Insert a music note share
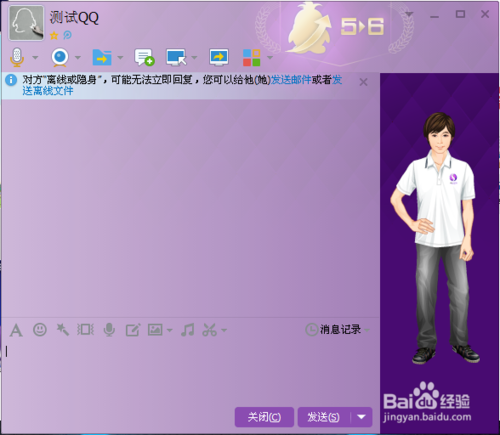The height and width of the screenshot is (435, 500). [x=187, y=330]
